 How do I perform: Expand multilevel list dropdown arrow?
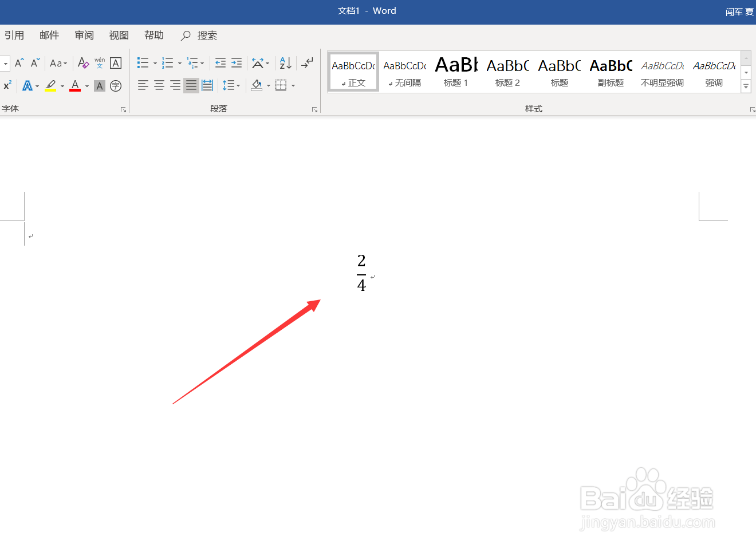[x=202, y=64]
